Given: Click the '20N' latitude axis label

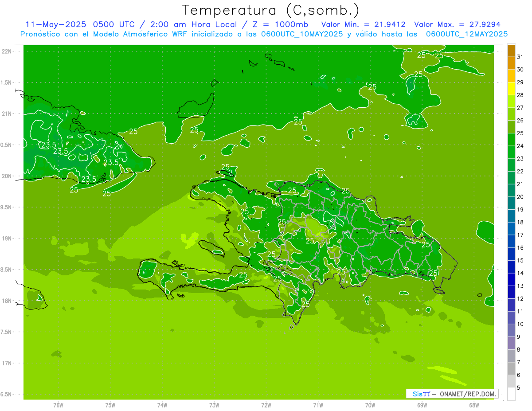Looking at the screenshot, I should (x=7, y=176).
